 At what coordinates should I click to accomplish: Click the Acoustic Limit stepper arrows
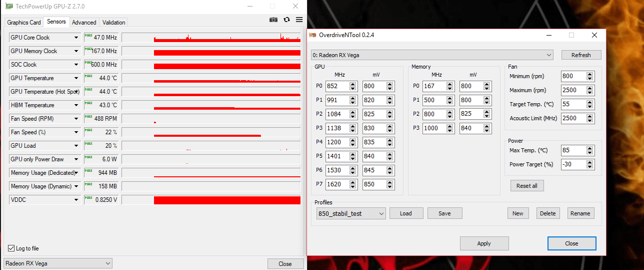click(590, 118)
